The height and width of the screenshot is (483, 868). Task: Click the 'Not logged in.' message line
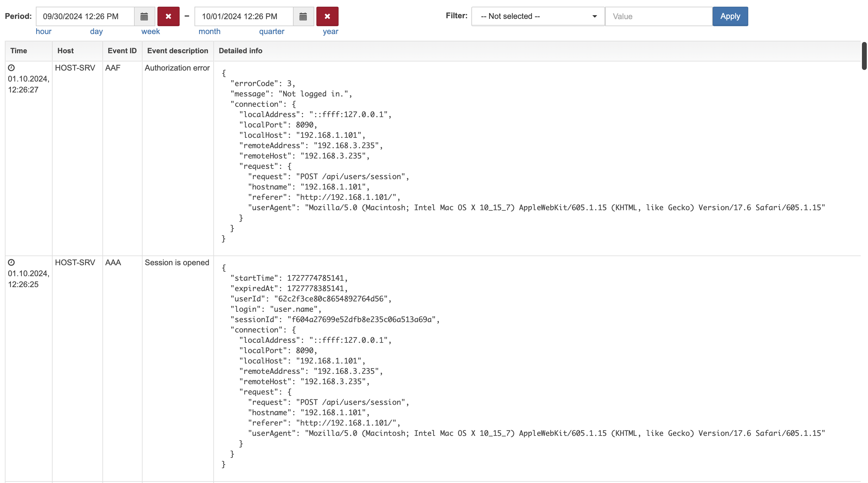(x=291, y=94)
